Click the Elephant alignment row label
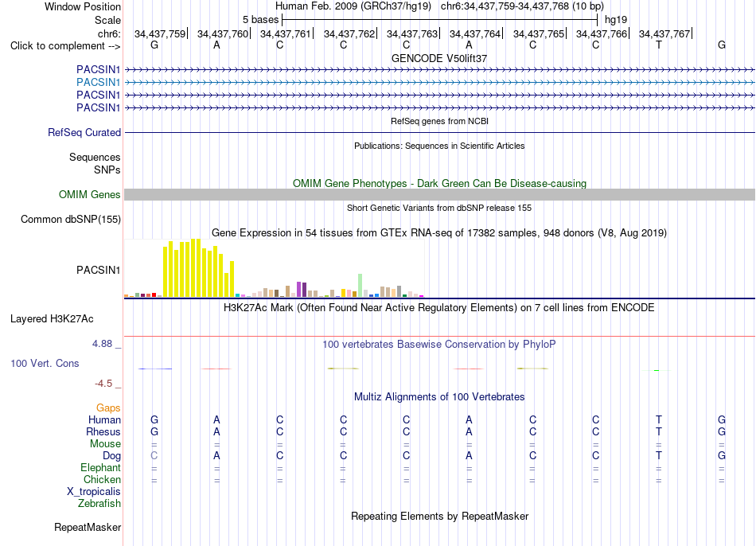Viewport: 756px width, 546px height. point(100,468)
